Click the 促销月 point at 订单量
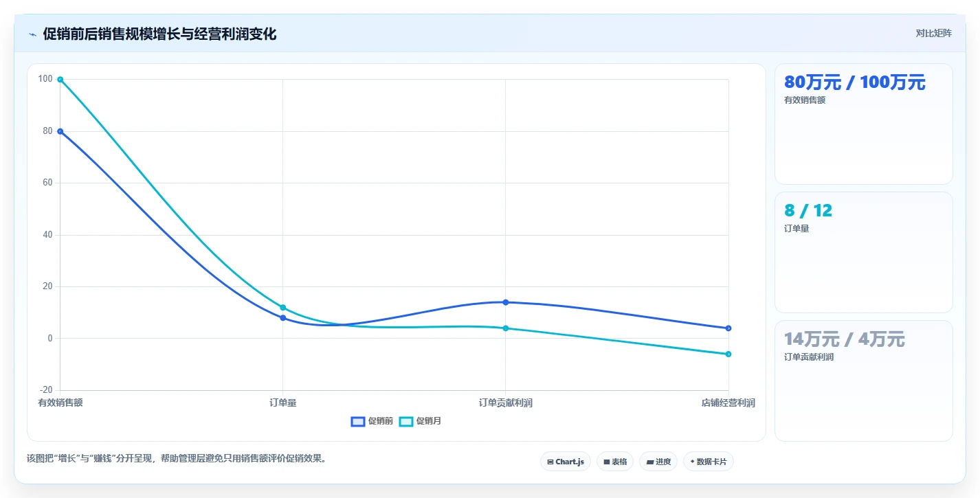The height and width of the screenshot is (498, 980). point(282,307)
